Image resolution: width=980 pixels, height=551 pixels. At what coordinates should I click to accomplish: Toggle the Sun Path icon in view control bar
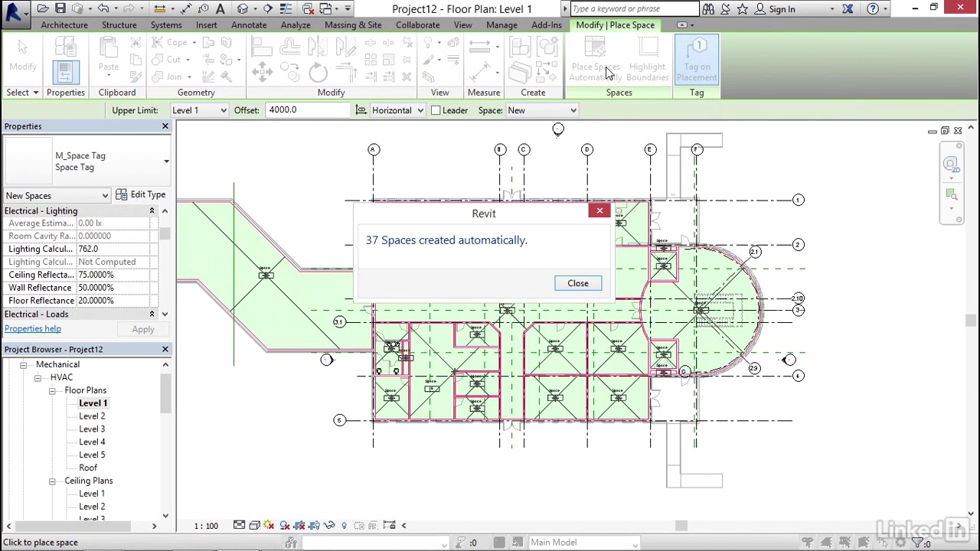(x=269, y=525)
